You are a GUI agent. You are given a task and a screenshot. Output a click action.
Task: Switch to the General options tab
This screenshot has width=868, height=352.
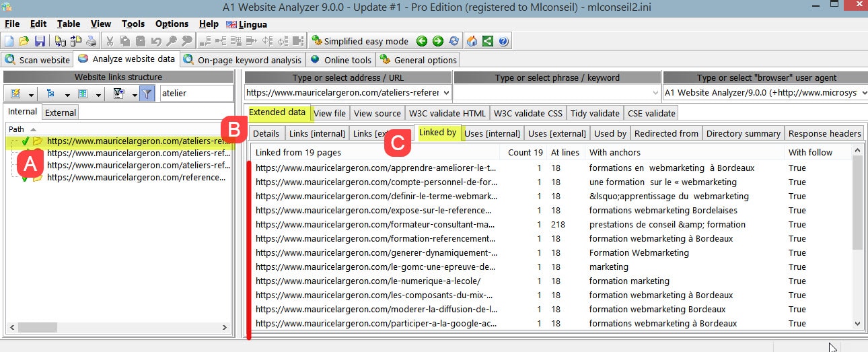[x=419, y=60]
